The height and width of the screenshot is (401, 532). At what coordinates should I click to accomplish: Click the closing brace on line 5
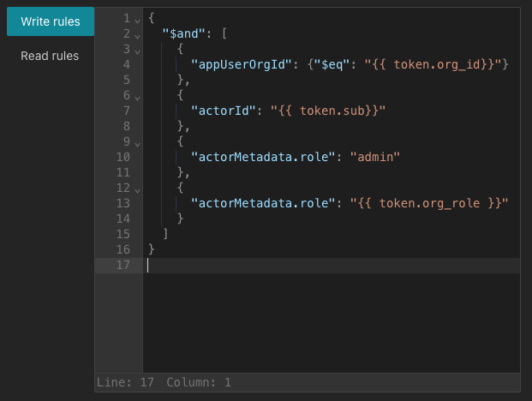coord(180,80)
